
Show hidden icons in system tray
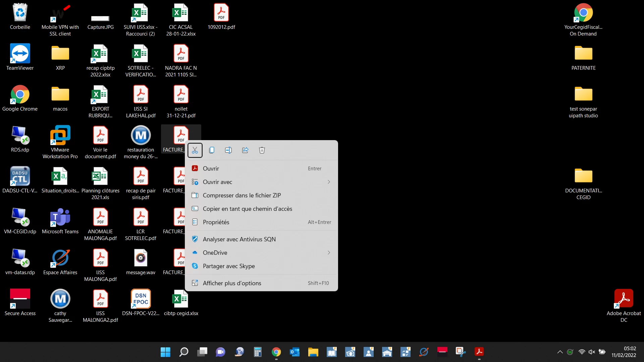tap(560, 352)
